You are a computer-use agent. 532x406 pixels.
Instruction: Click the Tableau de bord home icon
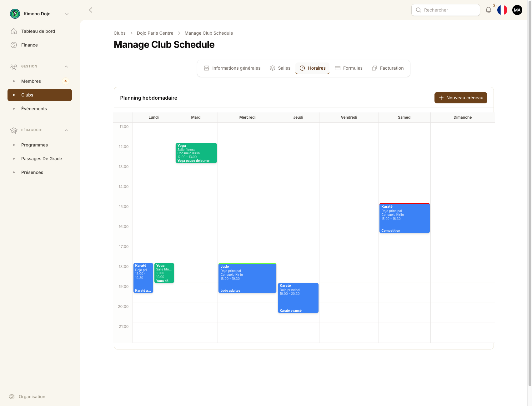pyautogui.click(x=14, y=31)
